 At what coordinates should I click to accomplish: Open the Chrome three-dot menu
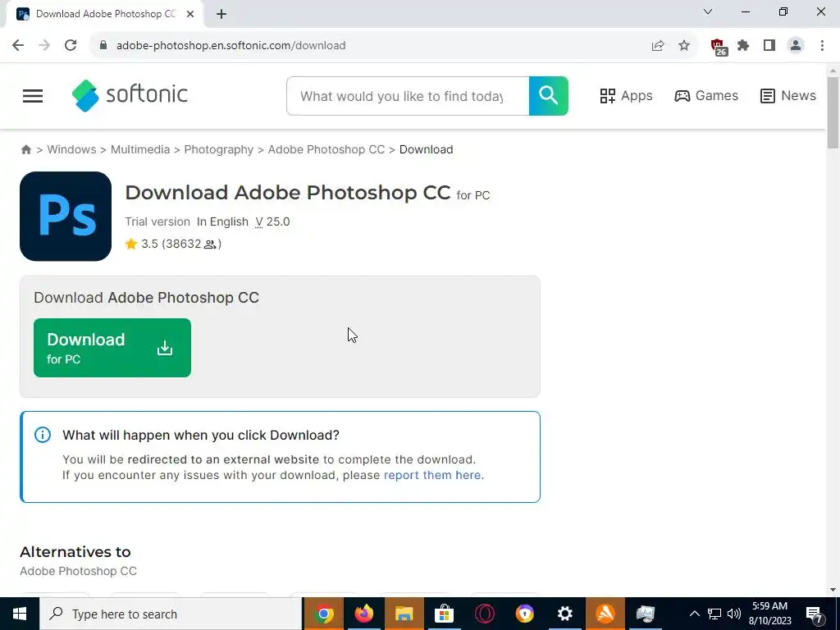[x=822, y=46]
